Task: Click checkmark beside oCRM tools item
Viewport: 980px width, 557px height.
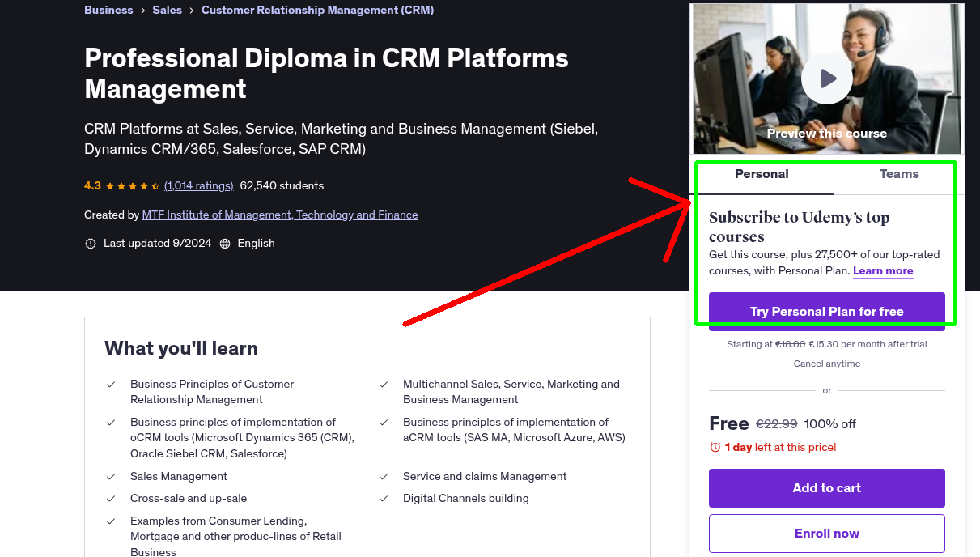Action: tap(111, 422)
